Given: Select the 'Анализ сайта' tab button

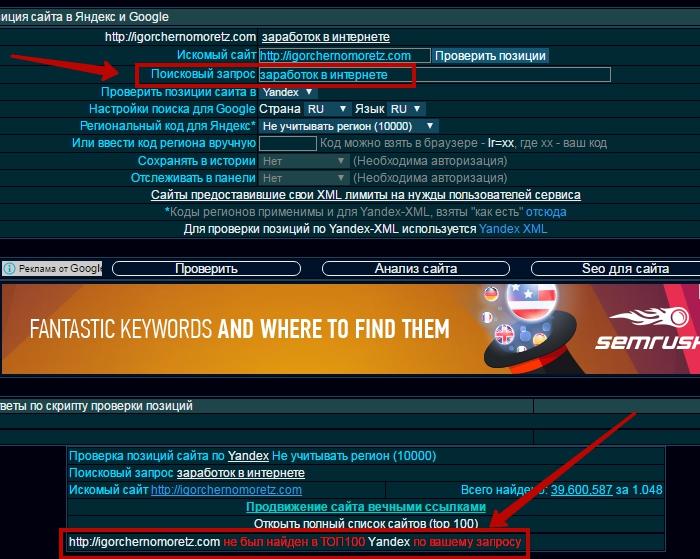Looking at the screenshot, I should (416, 268).
